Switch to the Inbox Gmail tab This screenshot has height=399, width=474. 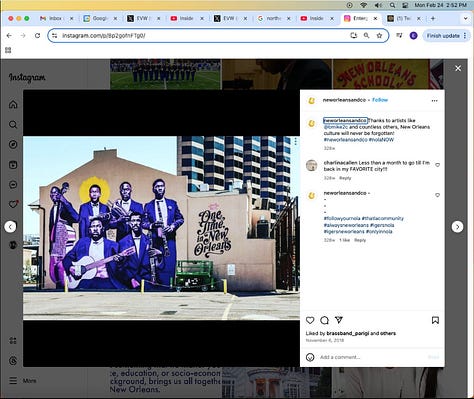(56, 19)
